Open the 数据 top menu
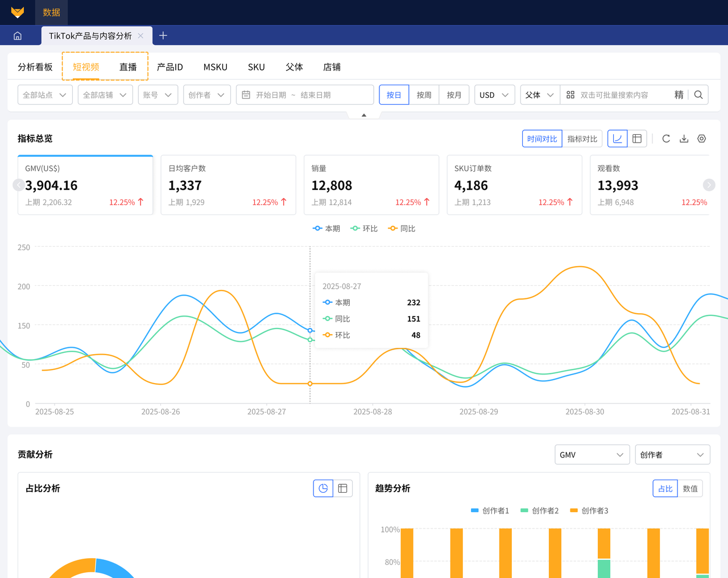The width and height of the screenshot is (728, 578). pyautogui.click(x=51, y=13)
